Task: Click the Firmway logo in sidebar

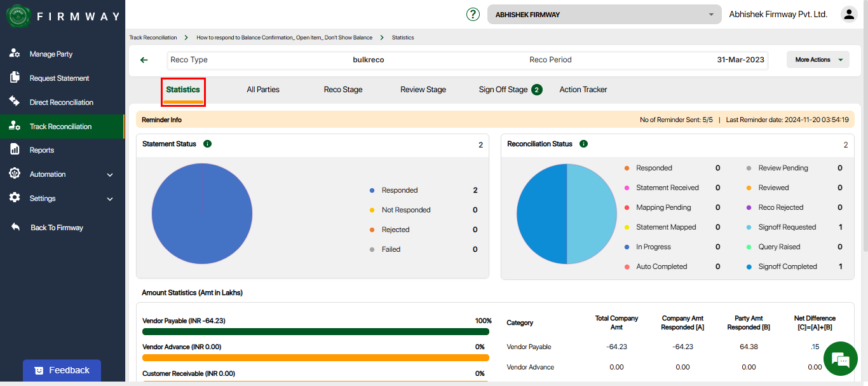Action: (18, 17)
